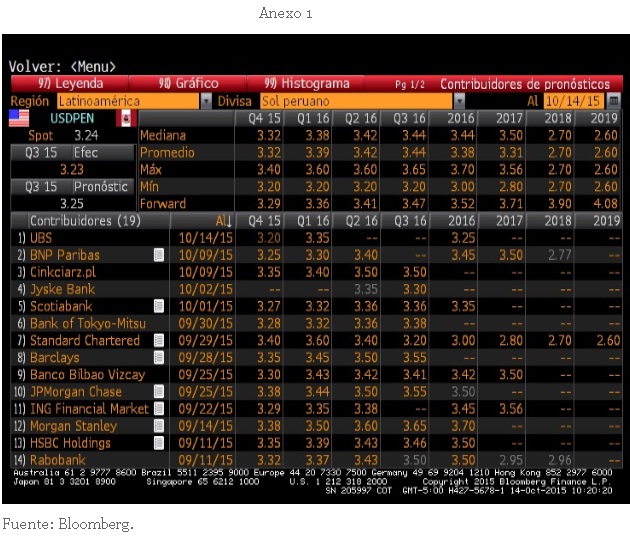Click the Leyenda button
Screen dimensions: 630x541
(68, 84)
